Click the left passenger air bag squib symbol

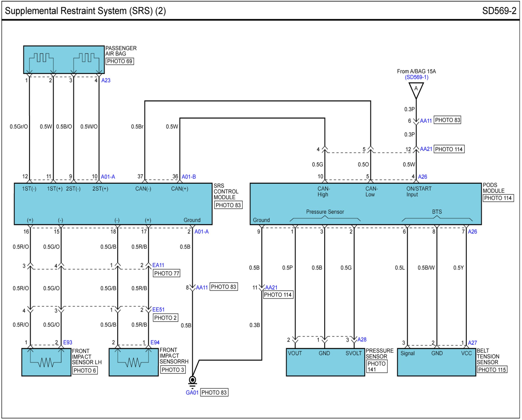(41, 58)
